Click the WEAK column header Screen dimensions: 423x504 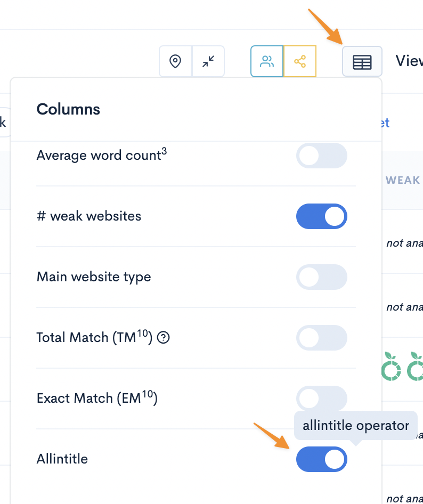point(403,180)
